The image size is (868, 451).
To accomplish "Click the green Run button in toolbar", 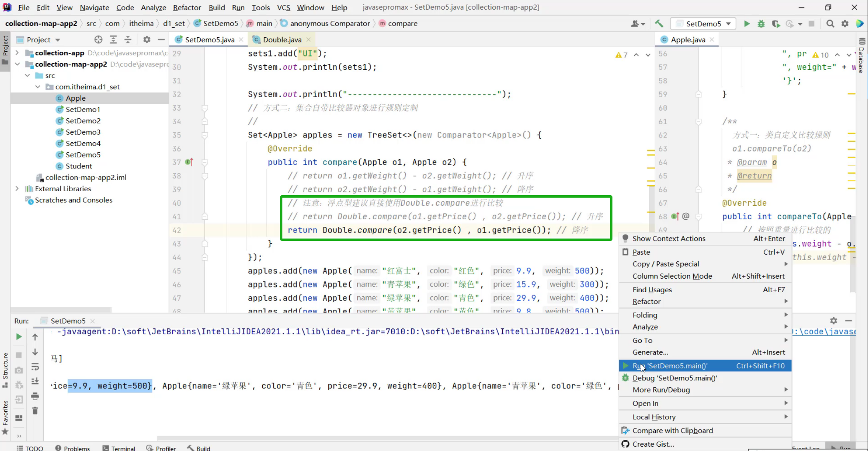I will point(747,24).
